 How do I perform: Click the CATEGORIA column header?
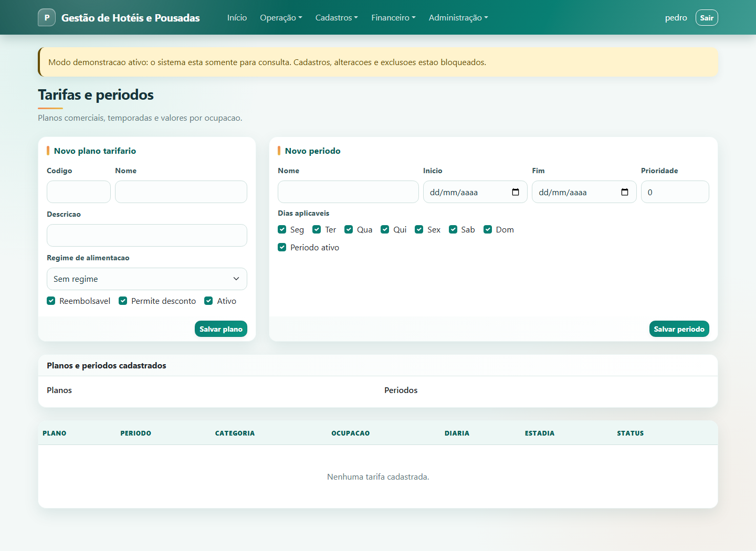(235, 433)
